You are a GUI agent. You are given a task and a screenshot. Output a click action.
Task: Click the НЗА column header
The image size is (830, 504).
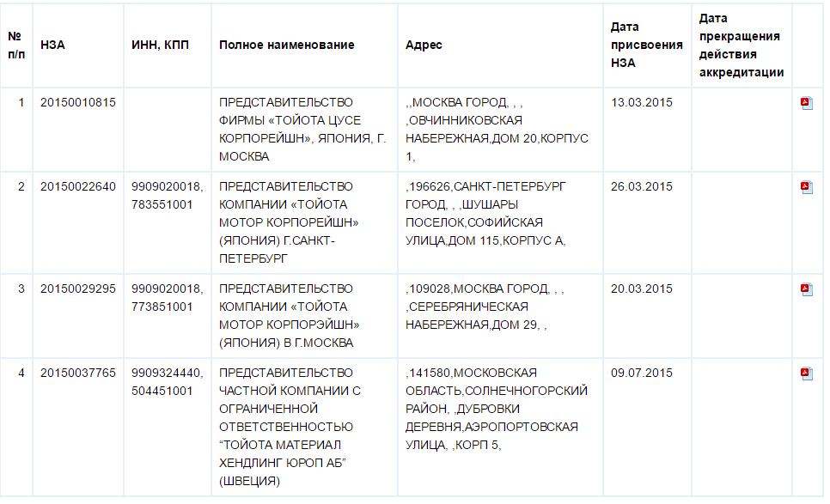click(52, 45)
